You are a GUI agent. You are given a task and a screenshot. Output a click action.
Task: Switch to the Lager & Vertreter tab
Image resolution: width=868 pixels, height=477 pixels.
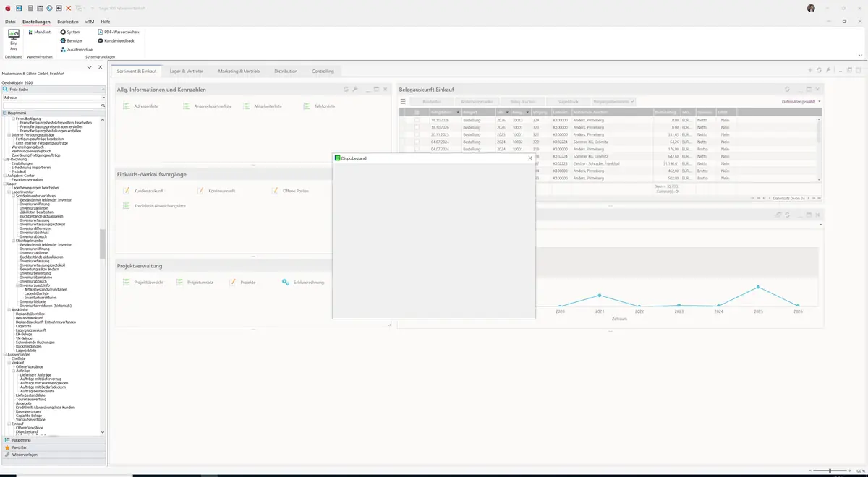(x=187, y=72)
